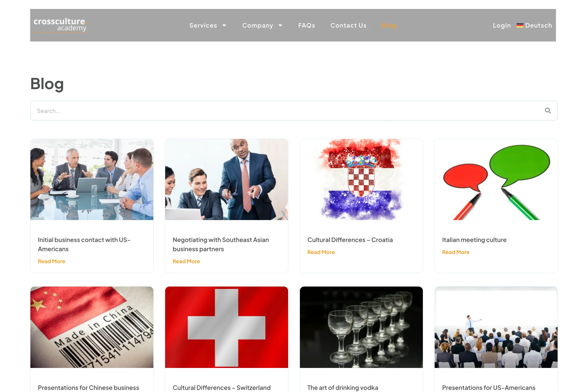Read More about US-Americans business contact
Viewport: 588px width, 392px height.
tap(51, 261)
